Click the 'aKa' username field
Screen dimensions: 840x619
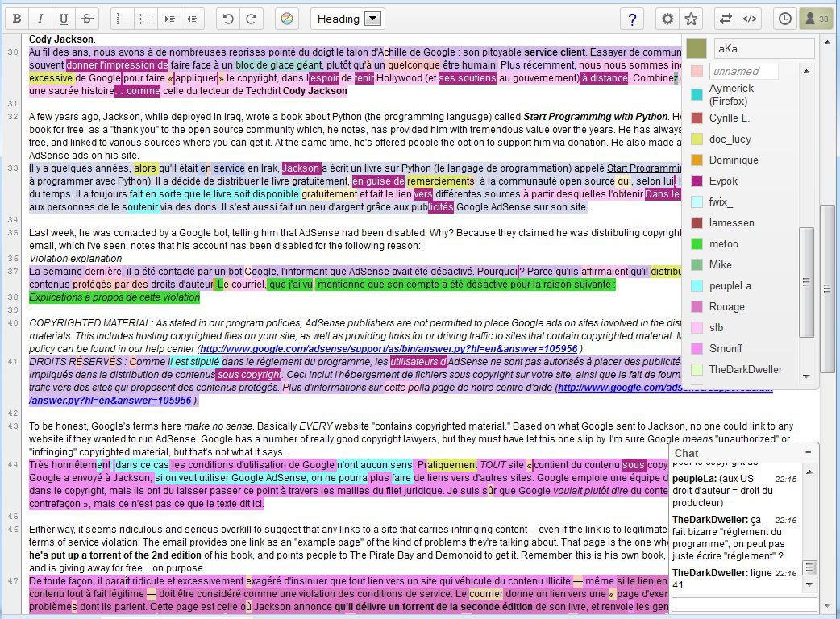(763, 49)
